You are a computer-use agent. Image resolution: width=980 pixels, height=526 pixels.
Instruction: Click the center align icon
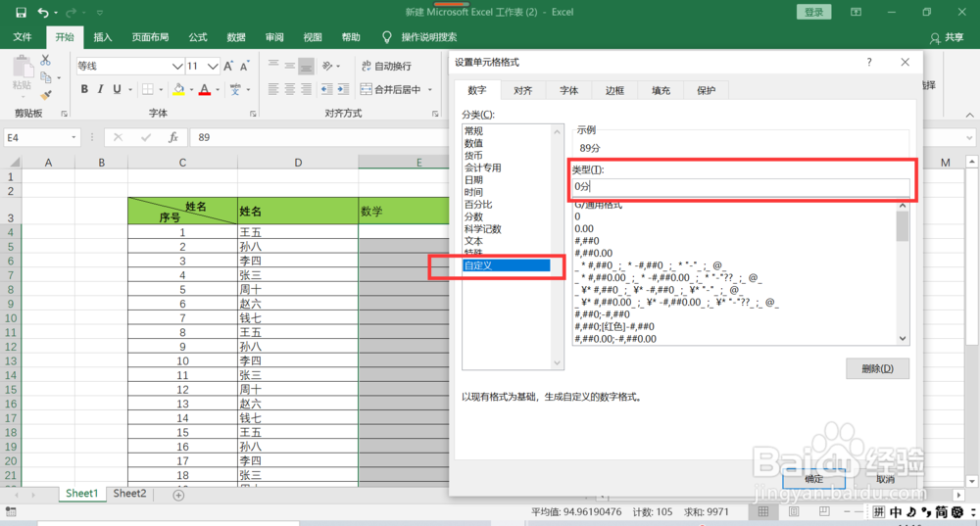289,89
